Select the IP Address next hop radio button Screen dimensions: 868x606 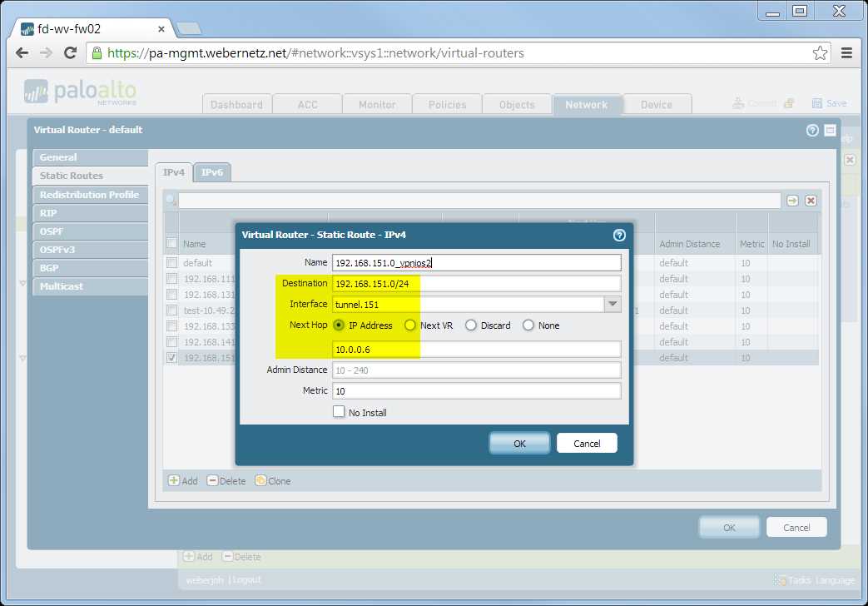click(338, 325)
